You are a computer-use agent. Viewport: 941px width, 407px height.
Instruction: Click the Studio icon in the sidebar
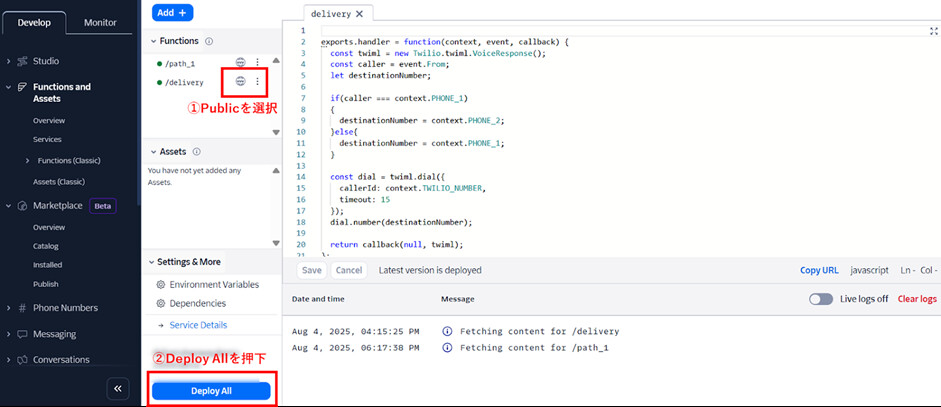(22, 61)
